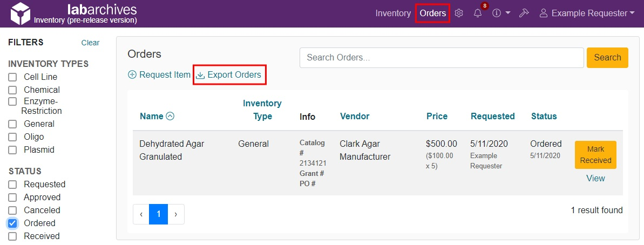The image size is (644, 245).
Task: Uncheck the Ordered status filter
Action: [12, 223]
